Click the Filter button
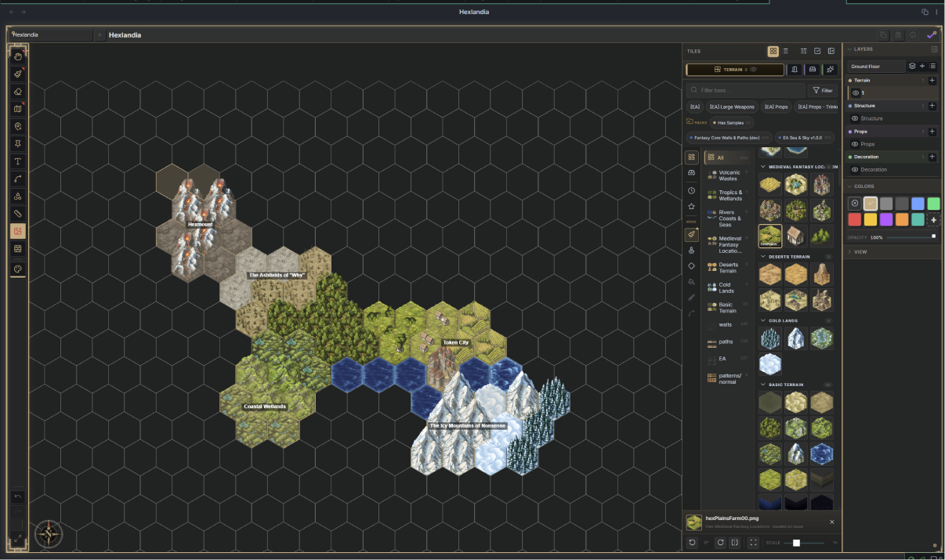The image size is (945, 560). pos(823,90)
